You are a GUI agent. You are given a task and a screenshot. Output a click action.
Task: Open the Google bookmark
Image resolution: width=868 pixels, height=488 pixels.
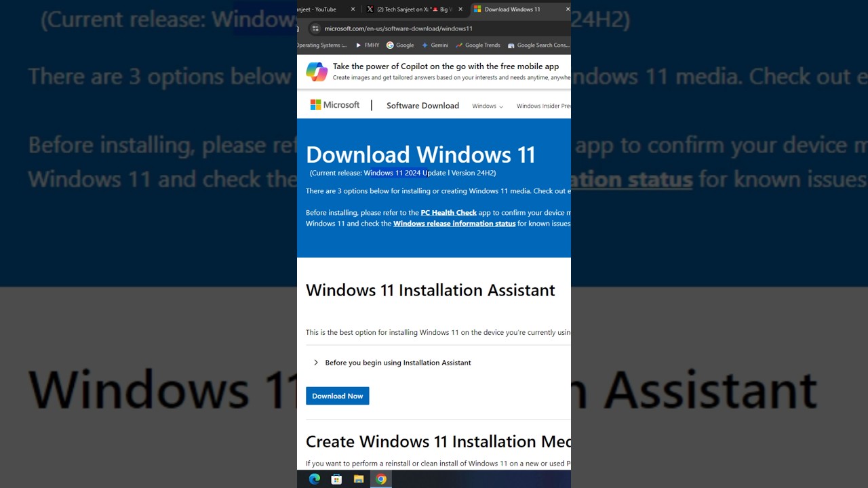click(x=400, y=45)
